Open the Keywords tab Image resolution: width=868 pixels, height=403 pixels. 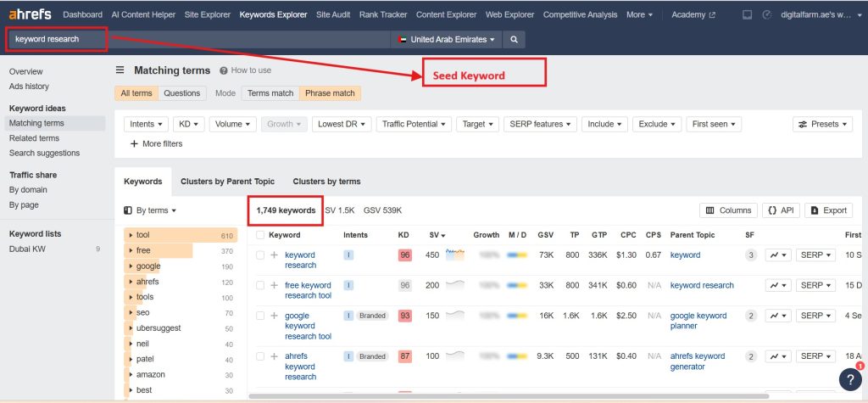click(142, 182)
